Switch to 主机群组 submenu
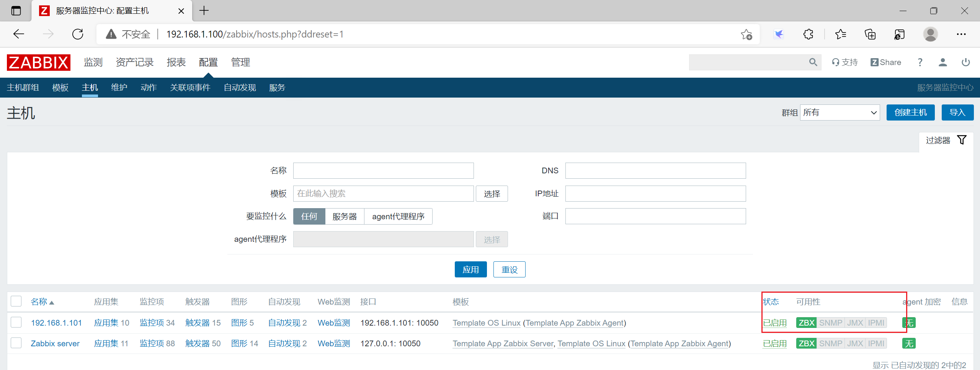Image resolution: width=980 pixels, height=370 pixels. pyautogui.click(x=23, y=88)
